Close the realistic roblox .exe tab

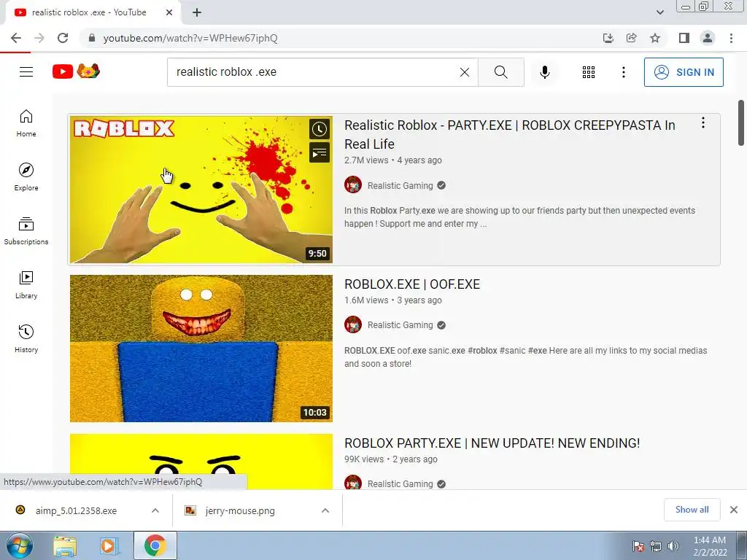(x=169, y=12)
